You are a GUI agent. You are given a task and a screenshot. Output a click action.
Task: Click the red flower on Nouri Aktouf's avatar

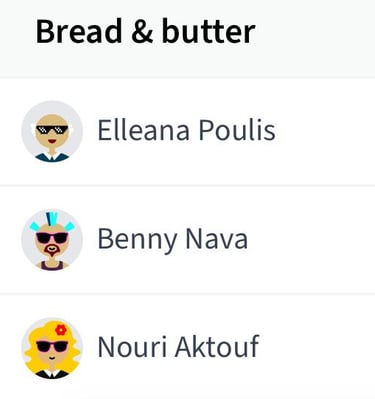[x=61, y=330]
